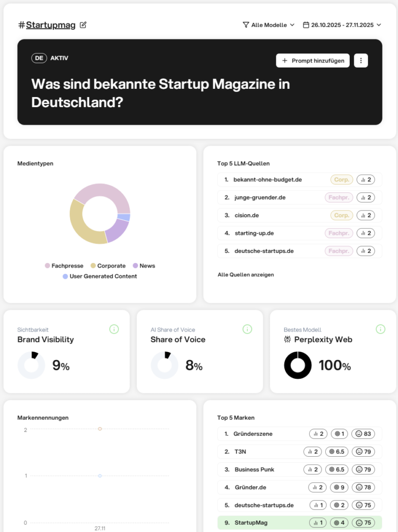Screen dimensions: 398x532
Task: Click the position badge for Business Punk
Action: 337,469
